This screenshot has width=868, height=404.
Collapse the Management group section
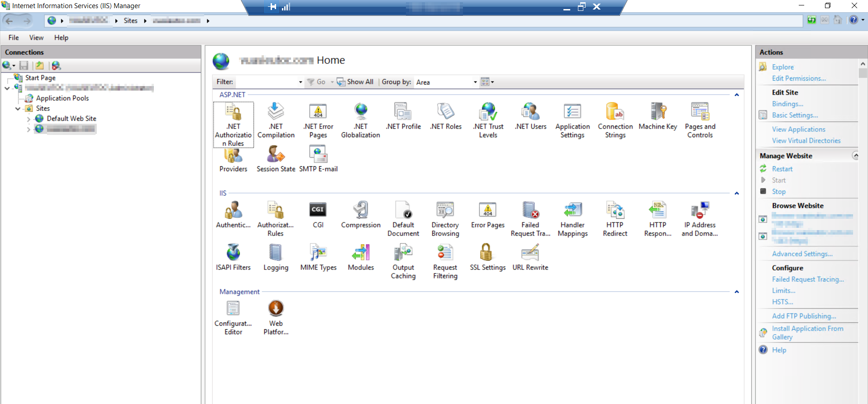tap(737, 292)
